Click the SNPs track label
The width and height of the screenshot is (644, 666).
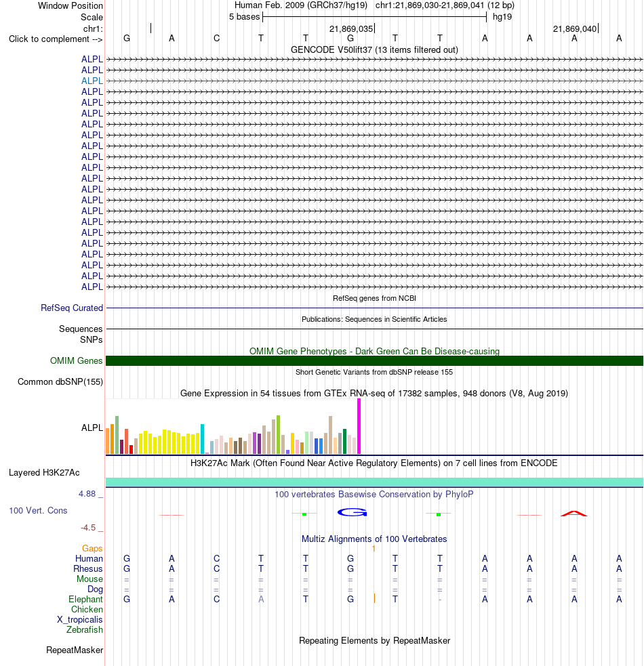click(91, 340)
